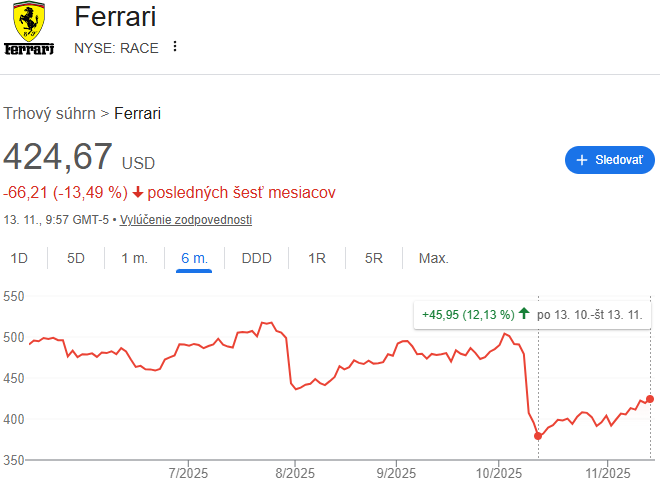Show the Max. price history
Image resolution: width=660 pixels, height=483 pixels.
(433, 258)
